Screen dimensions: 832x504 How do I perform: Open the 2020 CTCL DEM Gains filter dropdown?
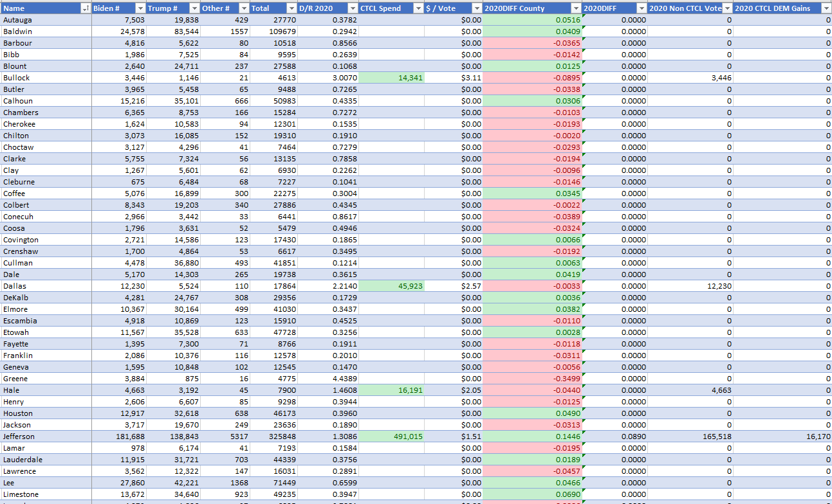coord(826,8)
